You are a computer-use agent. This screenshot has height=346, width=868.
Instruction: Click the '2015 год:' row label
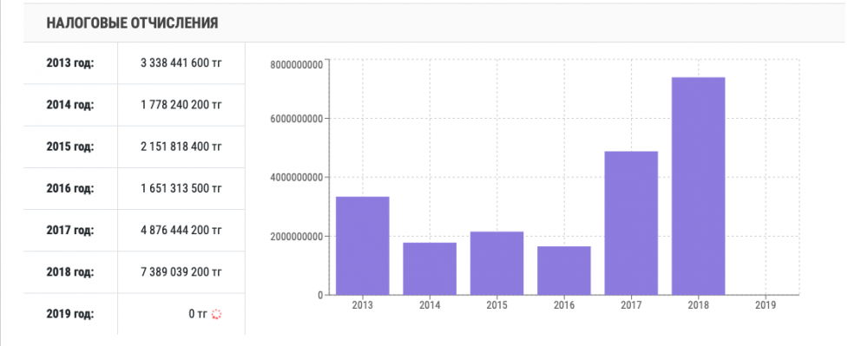tap(70, 147)
